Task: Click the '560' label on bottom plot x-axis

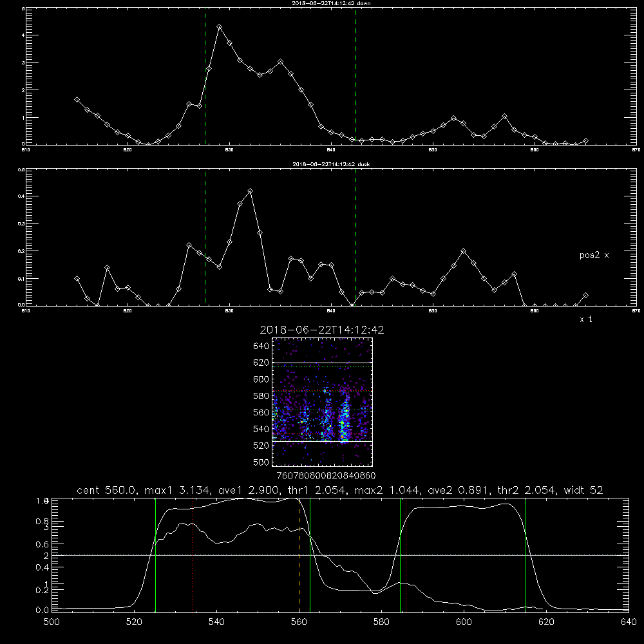Action: (x=299, y=622)
